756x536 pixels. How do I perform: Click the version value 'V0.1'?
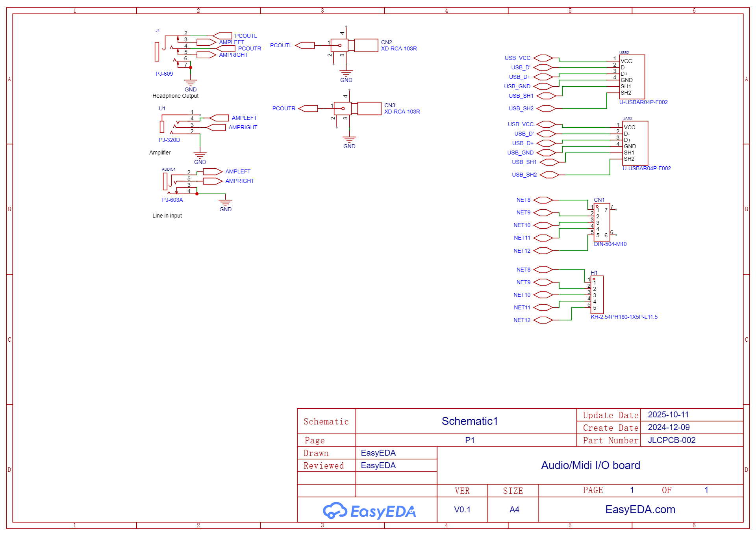click(462, 510)
